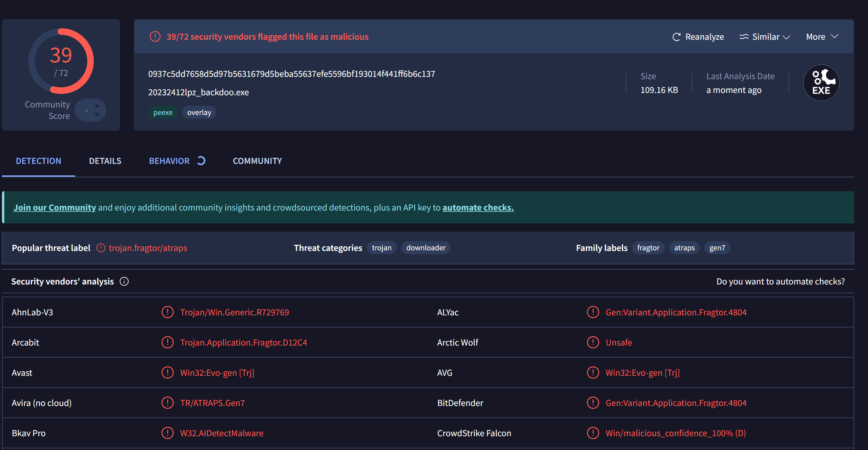The image size is (868, 450).
Task: Click the EXE file type icon
Action: point(821,83)
